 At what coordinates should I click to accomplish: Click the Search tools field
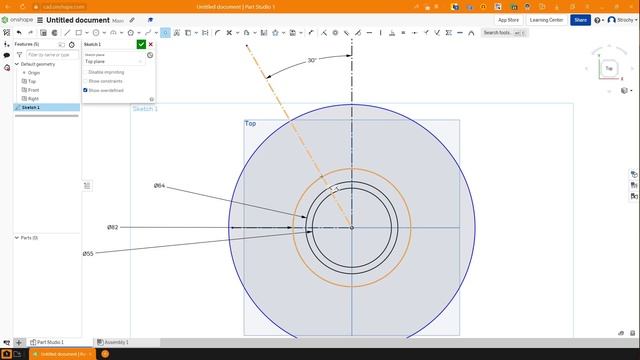tap(504, 33)
